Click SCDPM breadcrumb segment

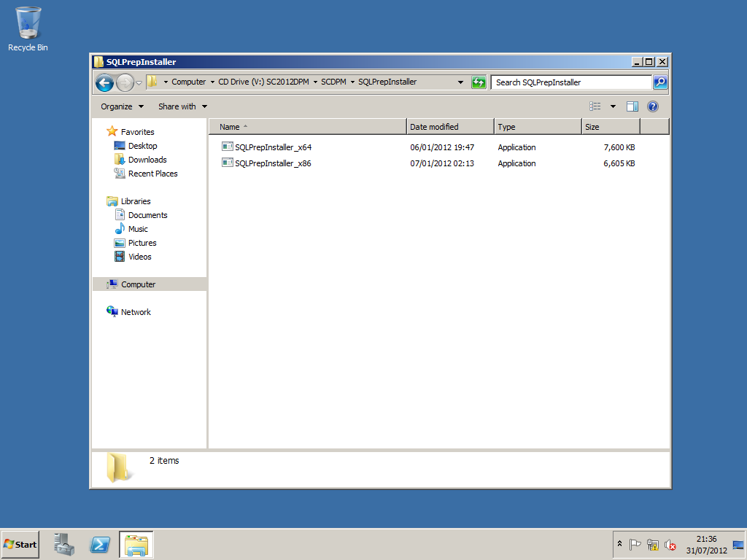333,82
